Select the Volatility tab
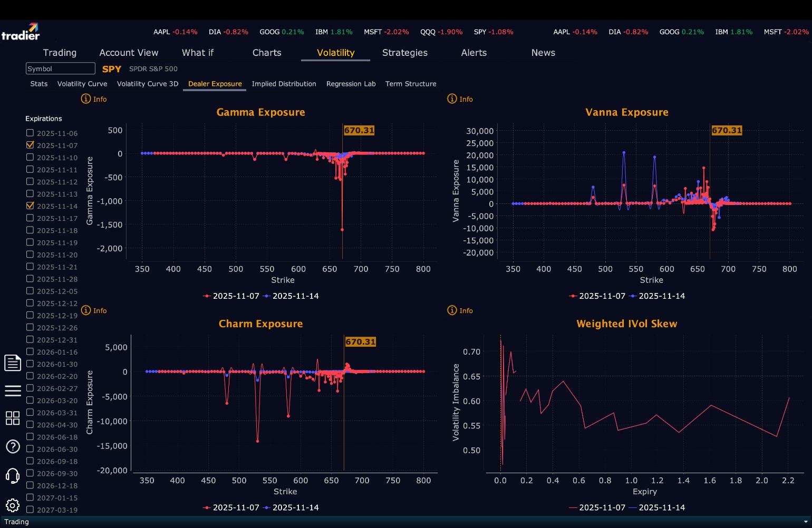 coord(335,53)
